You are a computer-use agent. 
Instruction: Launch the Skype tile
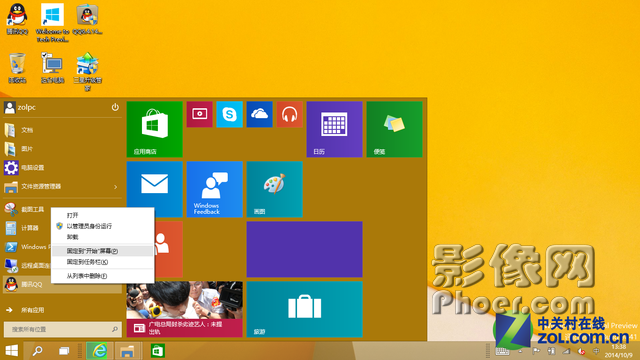(x=229, y=114)
